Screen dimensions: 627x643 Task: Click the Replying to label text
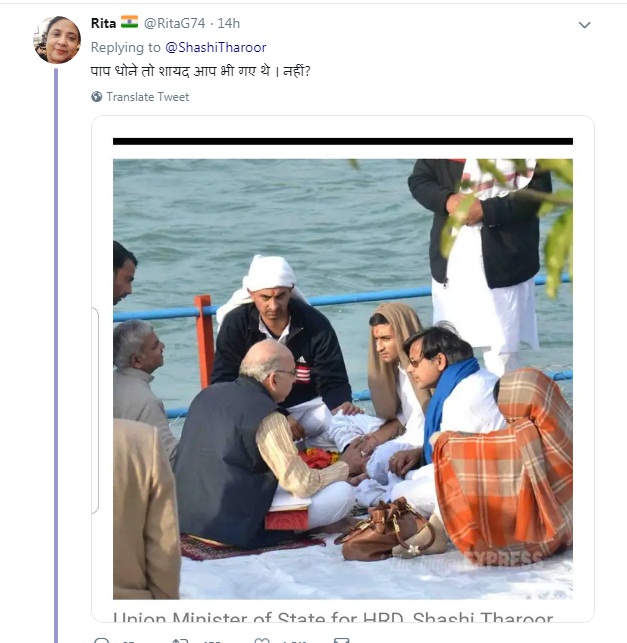click(125, 47)
